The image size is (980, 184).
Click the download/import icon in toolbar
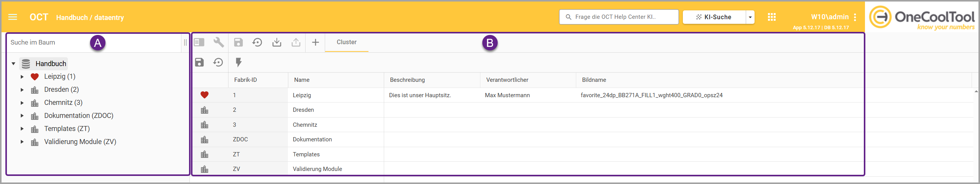tap(276, 42)
